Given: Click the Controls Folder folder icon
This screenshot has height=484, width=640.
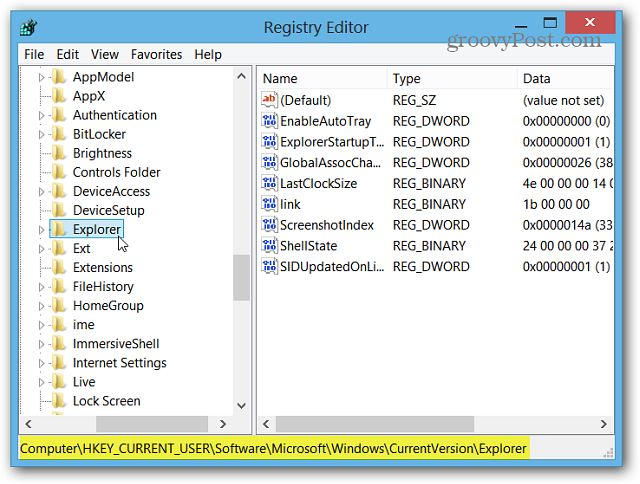Looking at the screenshot, I should tap(60, 172).
